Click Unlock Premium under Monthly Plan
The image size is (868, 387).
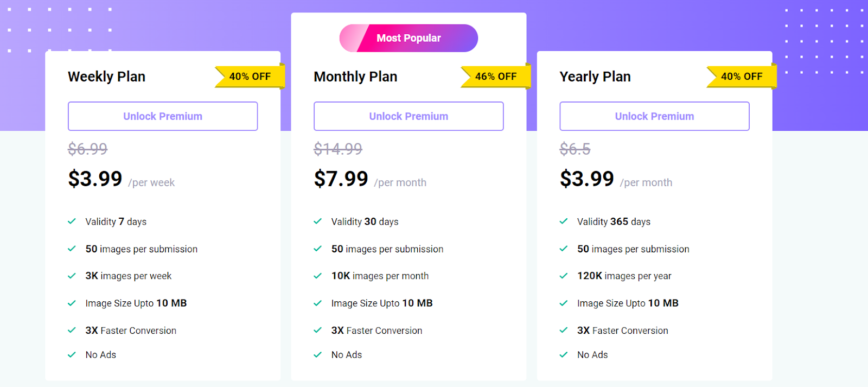(409, 116)
